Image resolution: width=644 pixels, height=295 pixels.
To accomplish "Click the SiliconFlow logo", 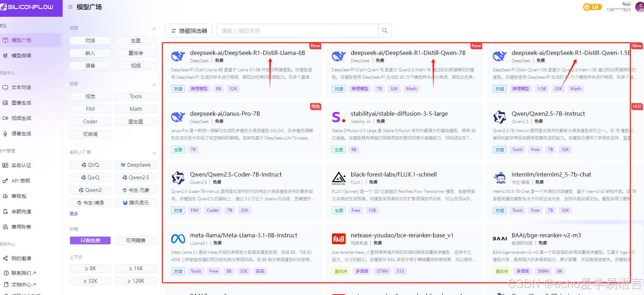I will coord(27,7).
